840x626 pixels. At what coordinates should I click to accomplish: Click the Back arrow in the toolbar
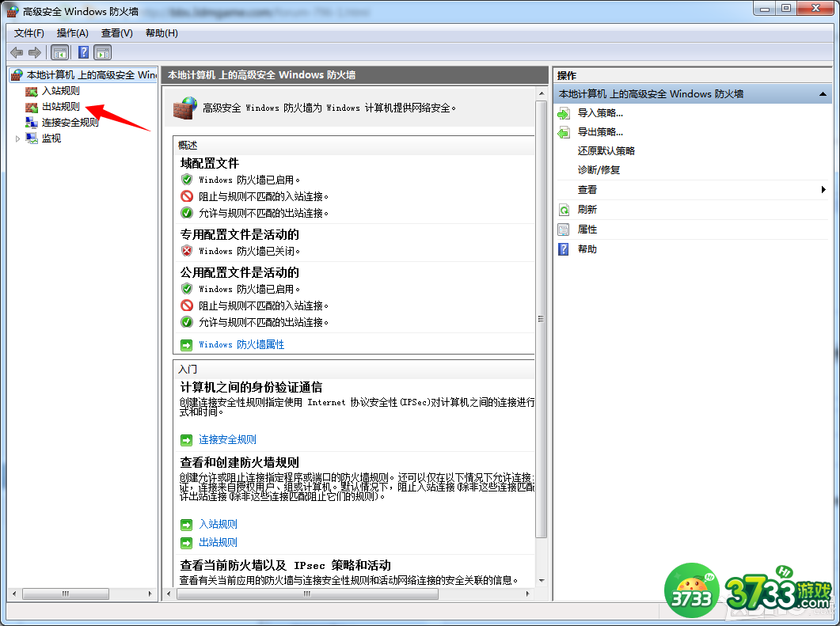tap(17, 53)
